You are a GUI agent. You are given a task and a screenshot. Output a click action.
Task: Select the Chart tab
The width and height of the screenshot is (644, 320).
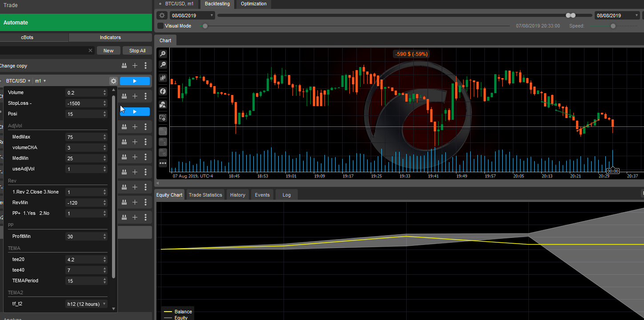coord(165,40)
